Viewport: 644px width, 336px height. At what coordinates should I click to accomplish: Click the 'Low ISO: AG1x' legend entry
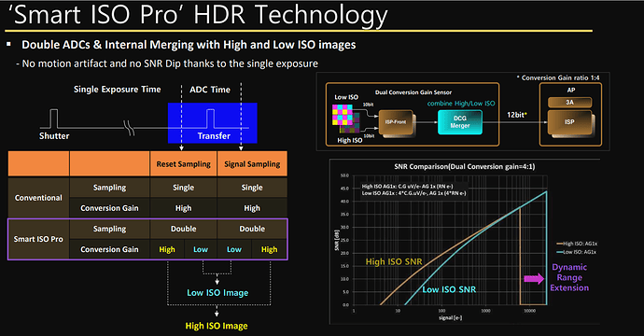[x=577, y=252]
